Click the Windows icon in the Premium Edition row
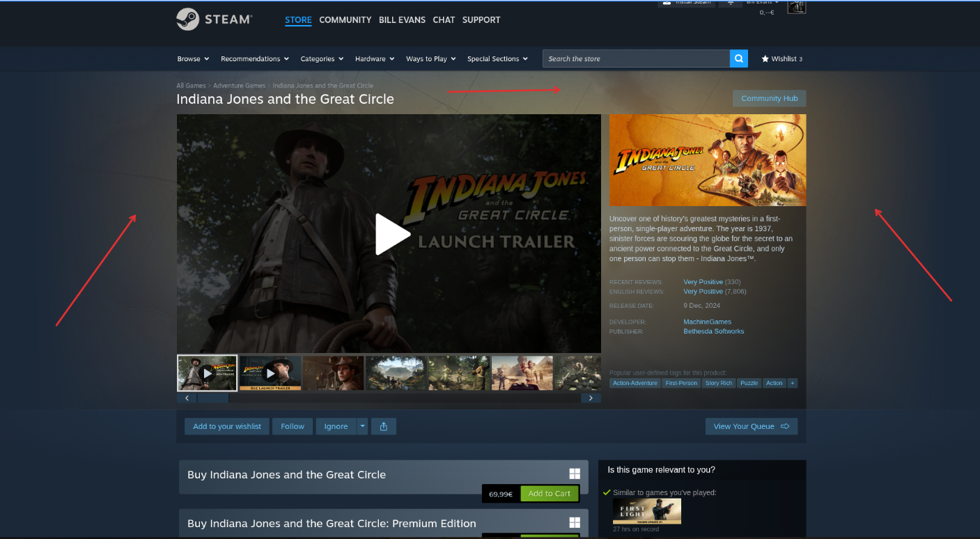Screen dimensions: 980x539 575,523
